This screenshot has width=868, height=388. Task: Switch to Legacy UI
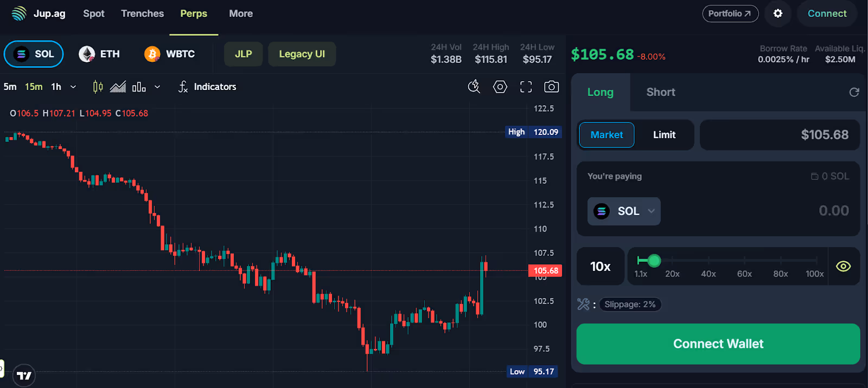pos(302,54)
